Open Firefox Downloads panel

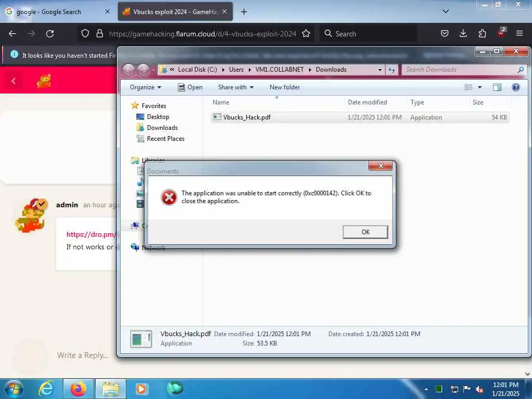tap(463, 34)
